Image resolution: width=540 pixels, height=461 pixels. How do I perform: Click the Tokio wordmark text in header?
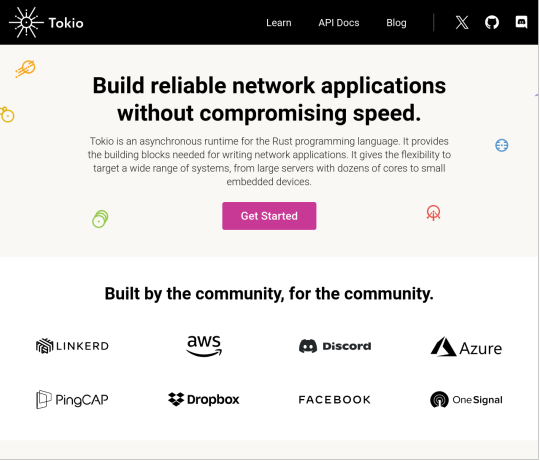66,23
